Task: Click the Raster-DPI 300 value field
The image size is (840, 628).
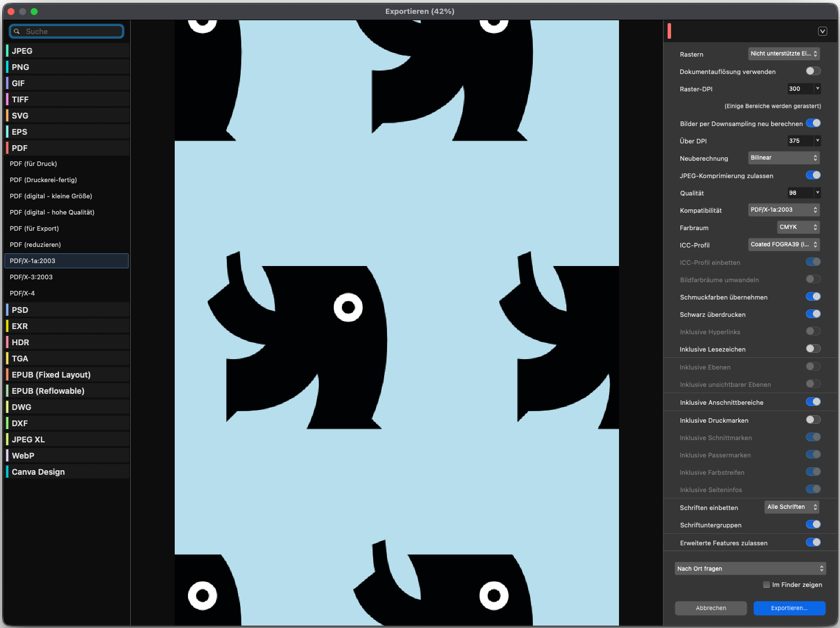Action: (800, 88)
